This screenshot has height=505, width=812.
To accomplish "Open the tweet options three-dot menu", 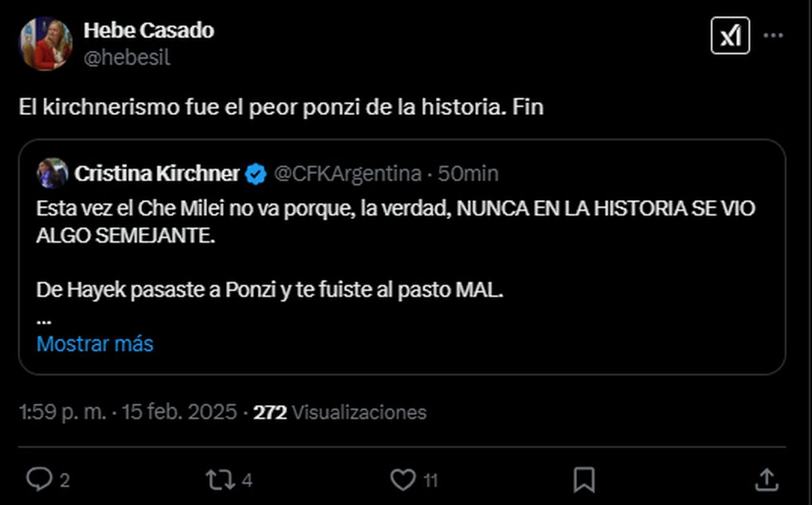I will (773, 34).
